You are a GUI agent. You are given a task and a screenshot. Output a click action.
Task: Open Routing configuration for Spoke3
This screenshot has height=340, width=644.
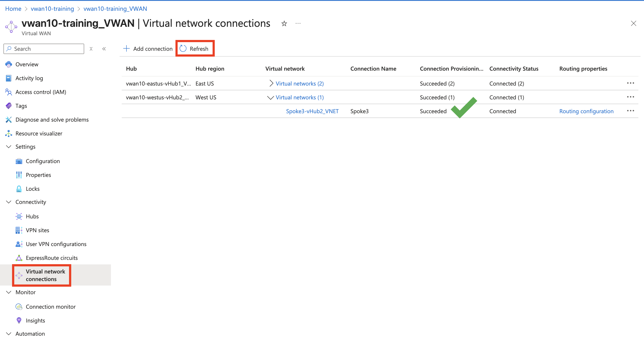click(x=586, y=111)
